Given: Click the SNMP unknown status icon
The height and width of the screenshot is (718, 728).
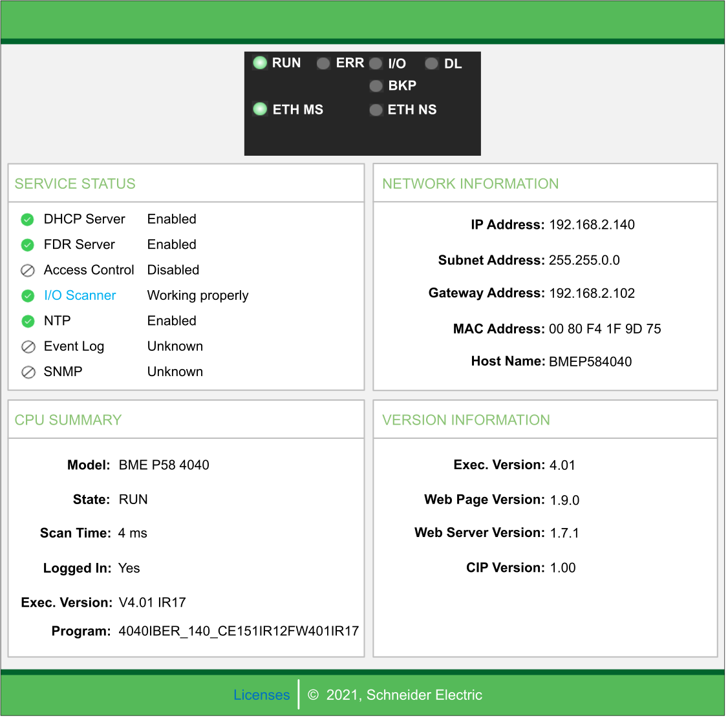Looking at the screenshot, I should pyautogui.click(x=28, y=372).
